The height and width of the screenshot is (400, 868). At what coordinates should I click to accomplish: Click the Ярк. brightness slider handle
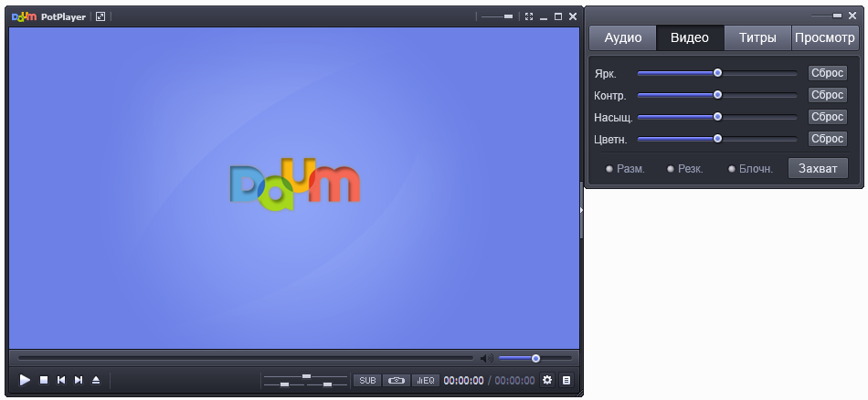pyautogui.click(x=717, y=73)
